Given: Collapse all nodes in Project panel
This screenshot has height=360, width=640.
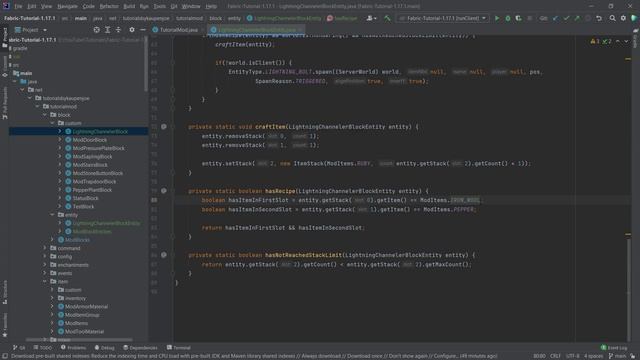Looking at the screenshot, I should click(118, 30).
